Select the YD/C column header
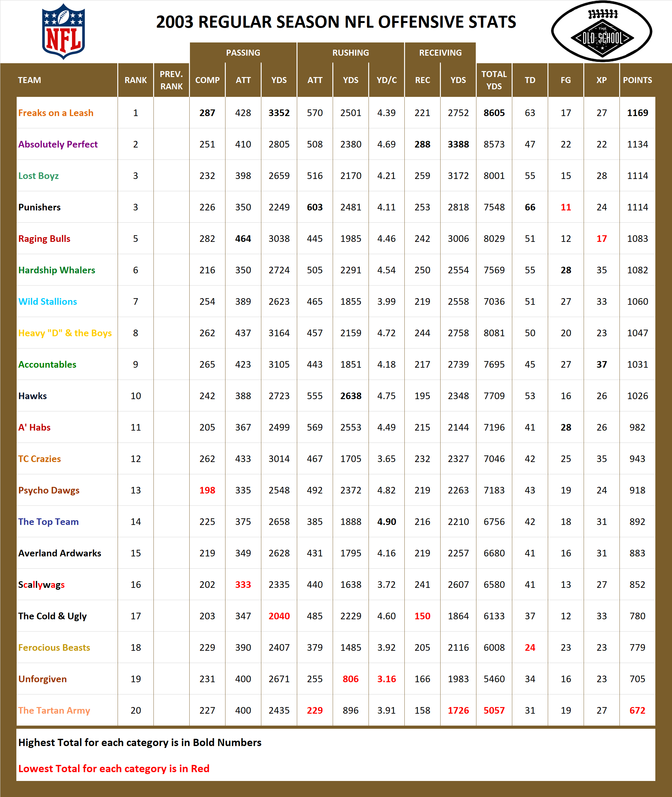Screen dimensions: 672x797 click(387, 80)
